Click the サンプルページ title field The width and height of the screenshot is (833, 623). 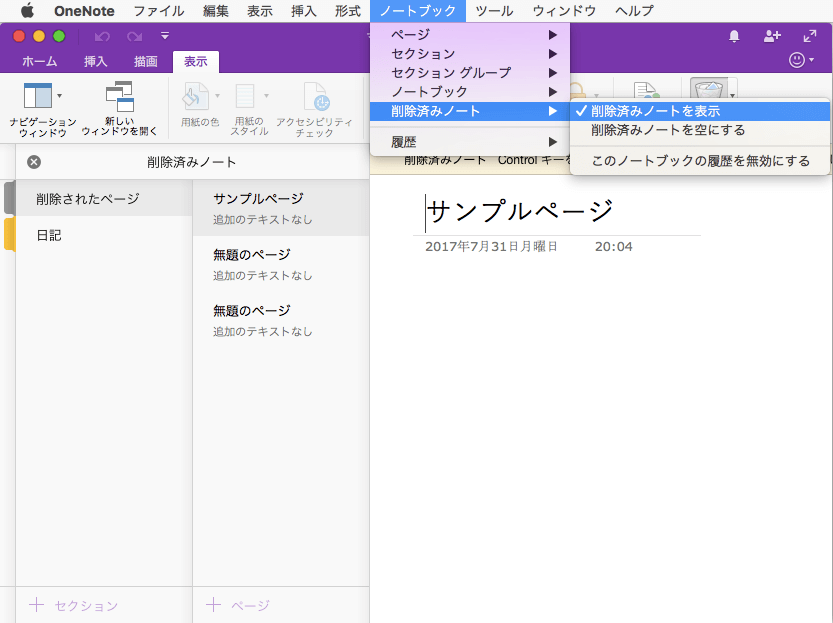[520, 211]
